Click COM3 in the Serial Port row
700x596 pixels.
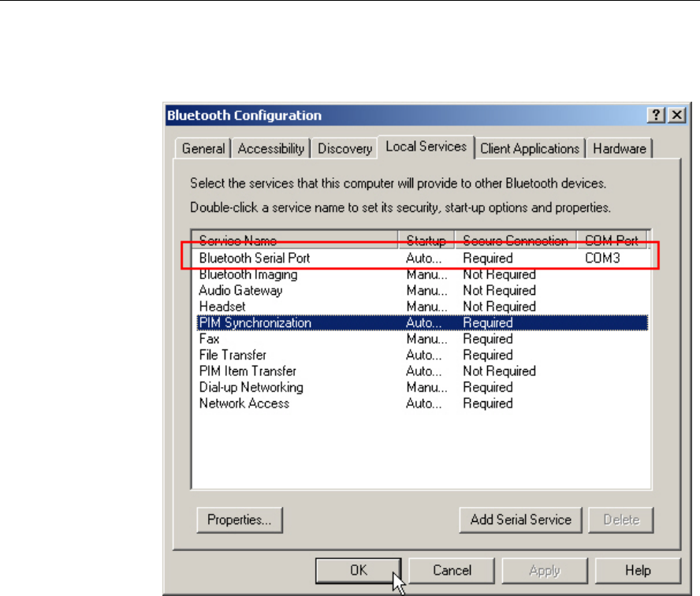(x=602, y=258)
